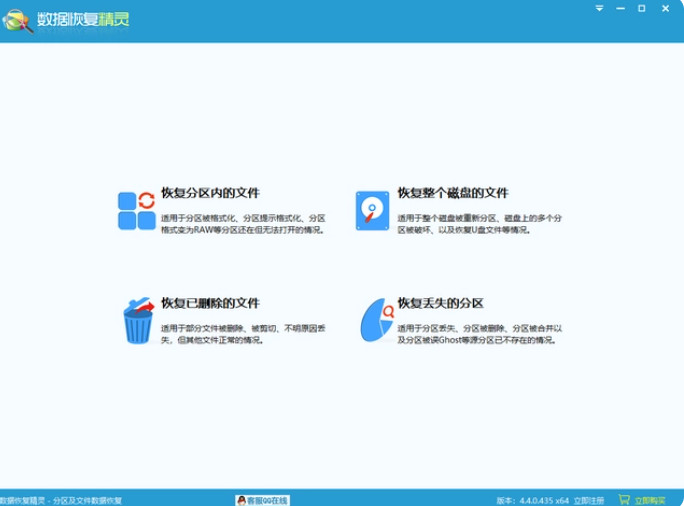Click the partition recovery description text
Image resolution: width=684 pixels, height=506 pixels.
[x=243, y=224]
